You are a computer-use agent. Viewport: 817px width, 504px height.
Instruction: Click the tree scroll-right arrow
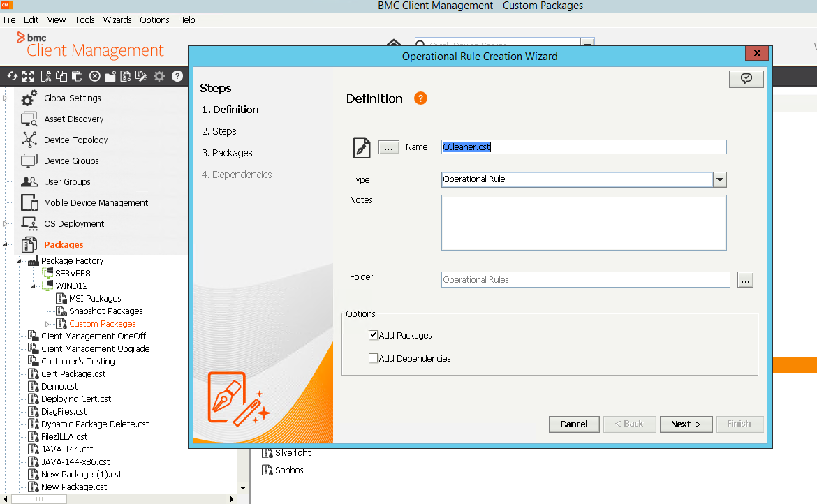click(x=232, y=499)
